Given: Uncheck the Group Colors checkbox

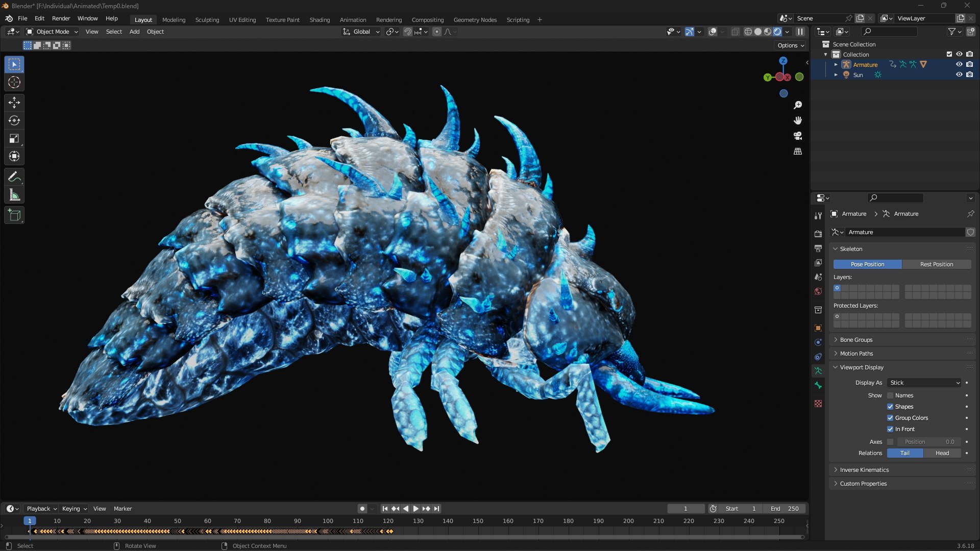Looking at the screenshot, I should [890, 418].
